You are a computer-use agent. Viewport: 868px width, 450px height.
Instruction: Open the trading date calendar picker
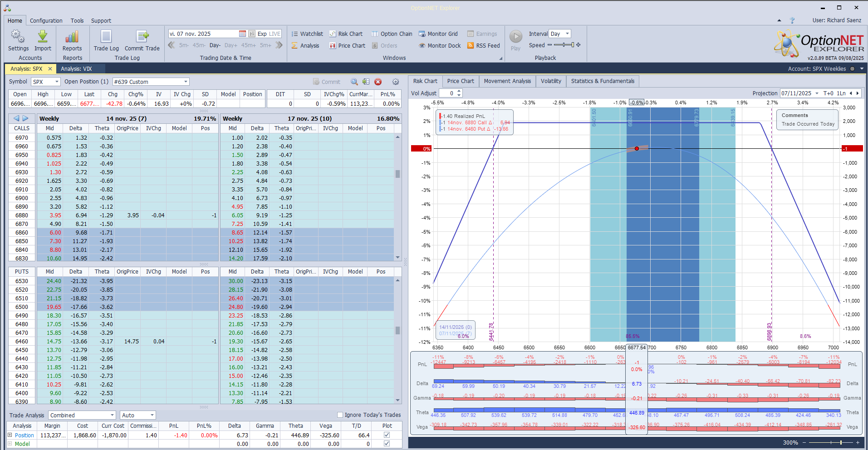[x=242, y=34]
